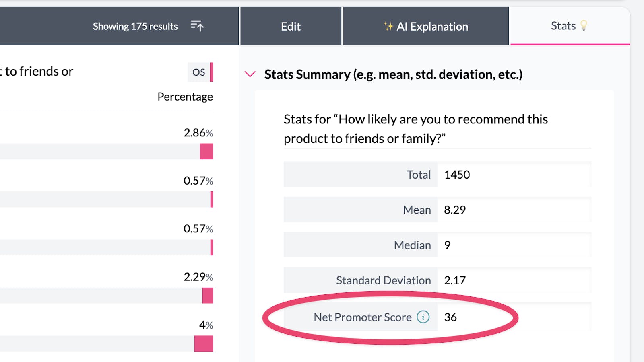Click the Mean row showing 8.29
This screenshot has width=644, height=362.
(x=455, y=210)
